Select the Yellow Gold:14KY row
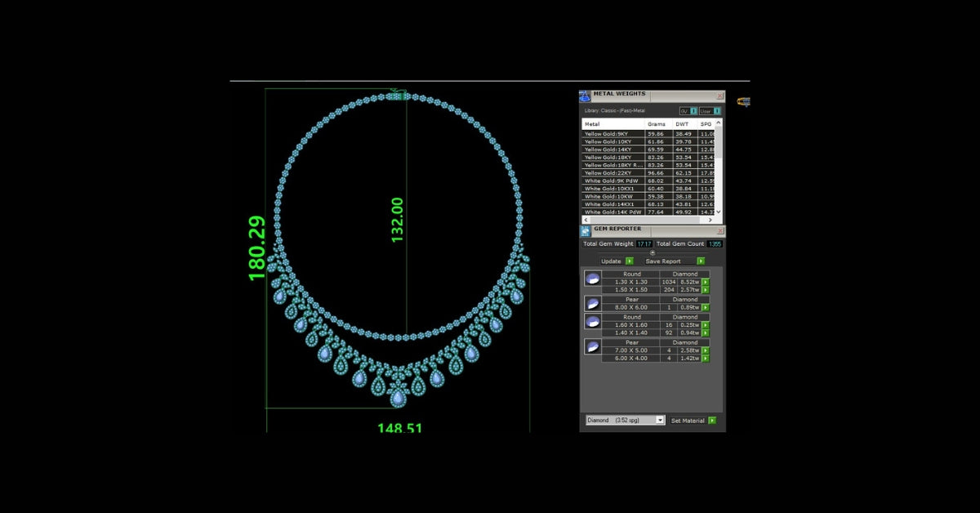 click(612, 149)
